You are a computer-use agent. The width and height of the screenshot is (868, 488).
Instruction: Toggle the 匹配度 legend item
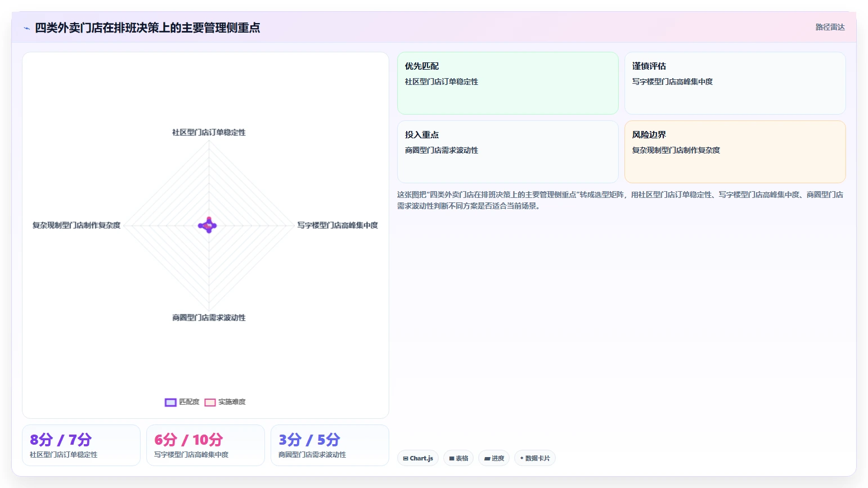182,402
